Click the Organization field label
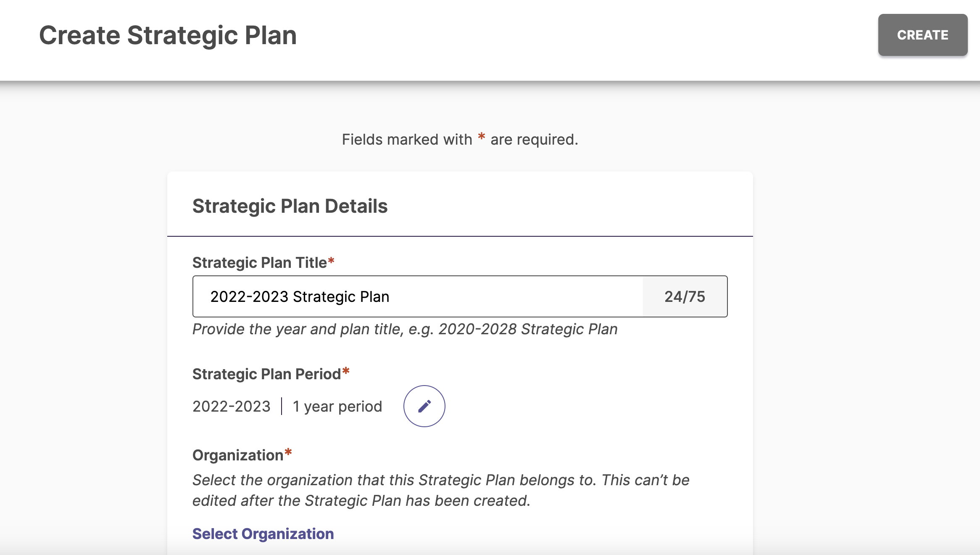 click(238, 455)
